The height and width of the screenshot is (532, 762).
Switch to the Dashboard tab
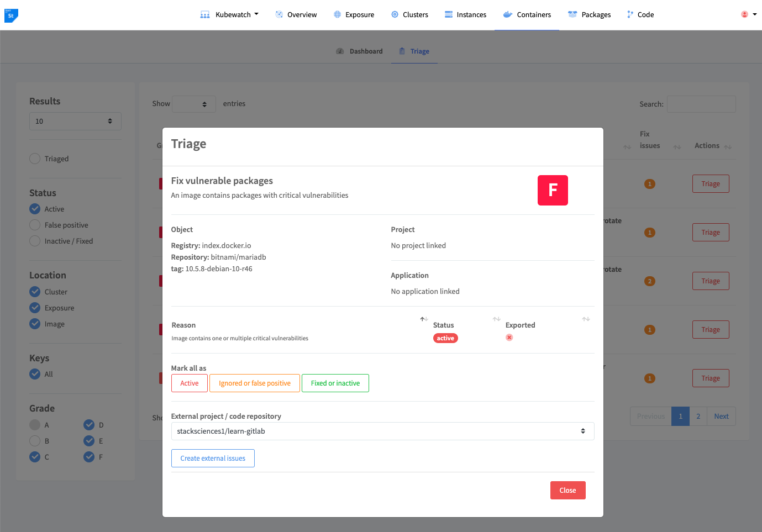359,51
